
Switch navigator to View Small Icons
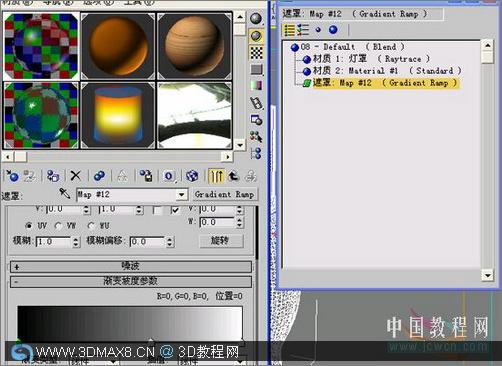(x=318, y=30)
